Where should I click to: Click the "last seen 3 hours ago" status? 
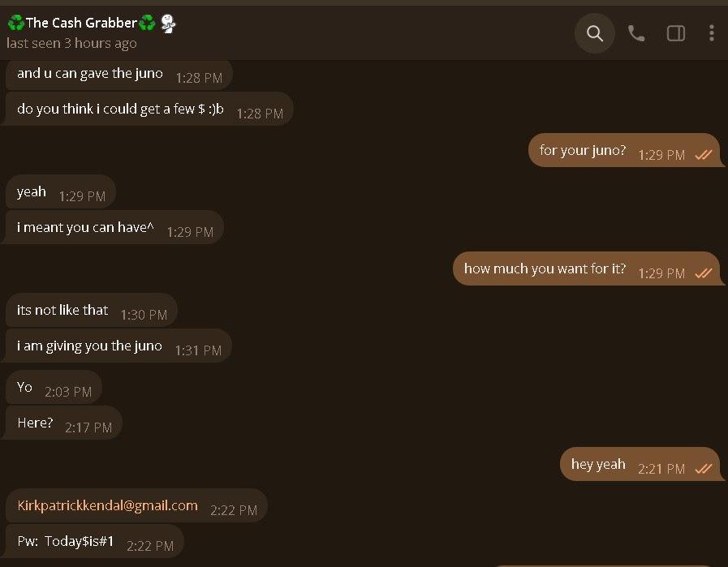coord(71,44)
